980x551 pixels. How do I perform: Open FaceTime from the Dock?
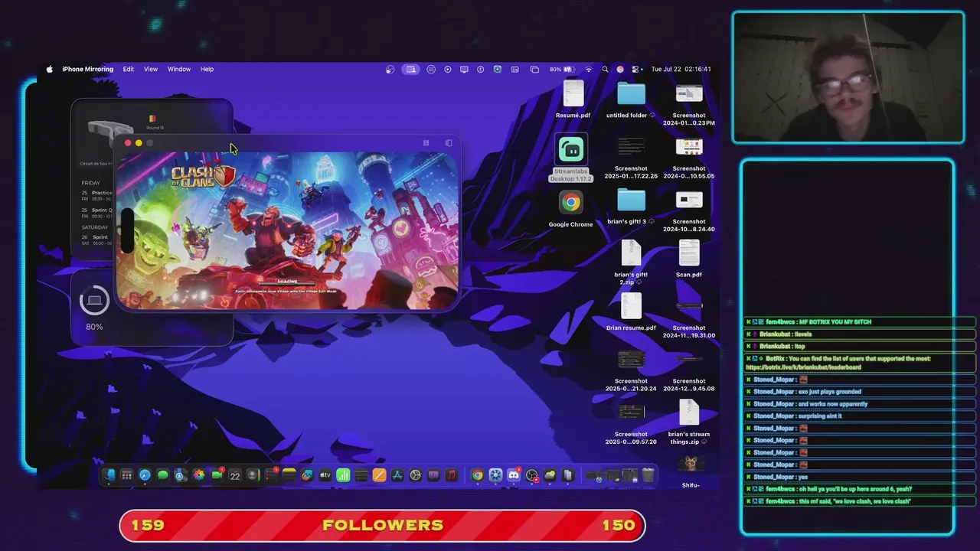click(217, 475)
